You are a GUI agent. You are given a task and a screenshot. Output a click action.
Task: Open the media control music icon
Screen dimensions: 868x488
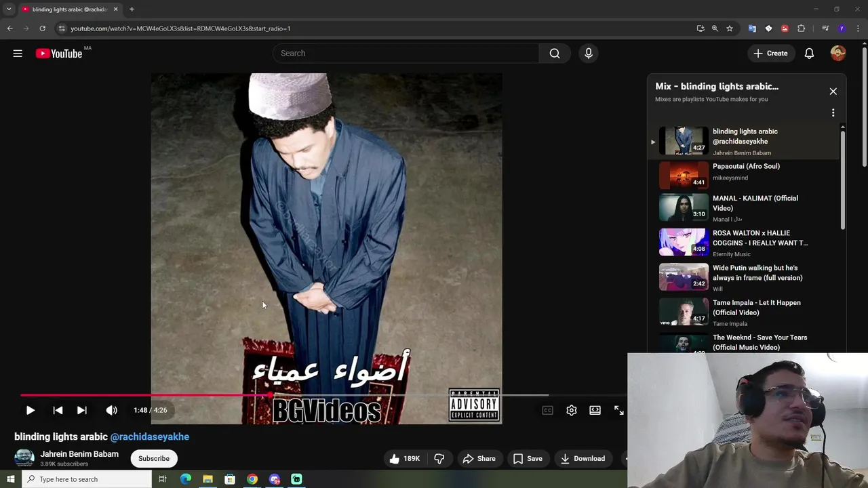tap(825, 28)
